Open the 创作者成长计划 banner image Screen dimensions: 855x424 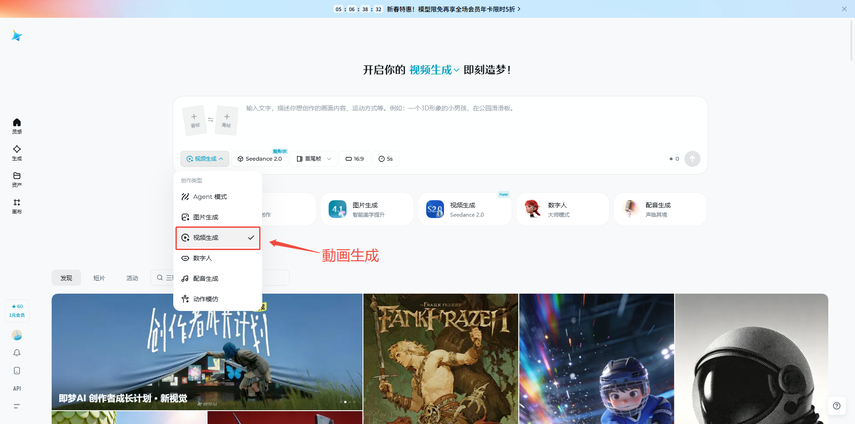(207, 352)
